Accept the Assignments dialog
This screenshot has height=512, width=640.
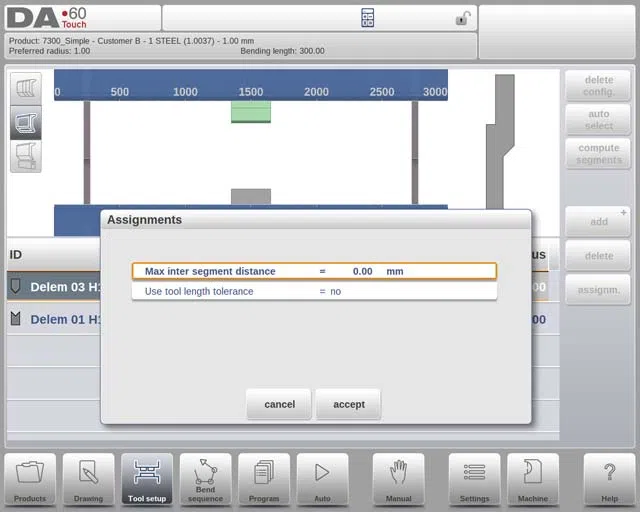coord(349,404)
